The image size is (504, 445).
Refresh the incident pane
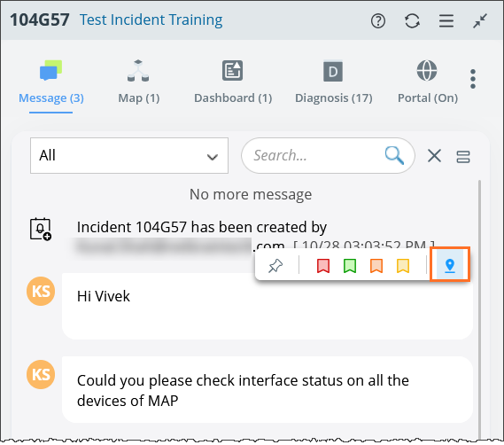tap(412, 21)
